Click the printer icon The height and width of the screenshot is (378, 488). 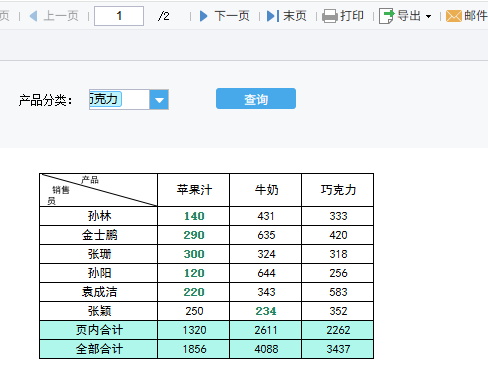(x=330, y=16)
